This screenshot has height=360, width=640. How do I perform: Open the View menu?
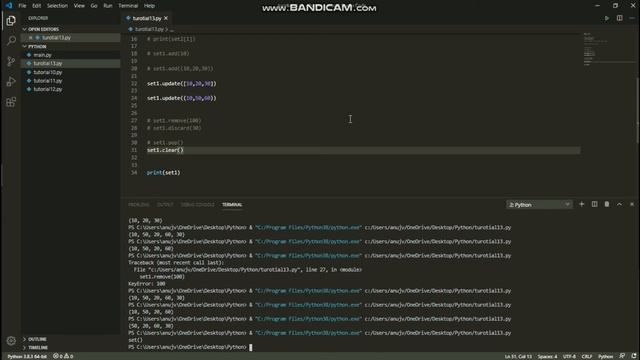(79, 6)
